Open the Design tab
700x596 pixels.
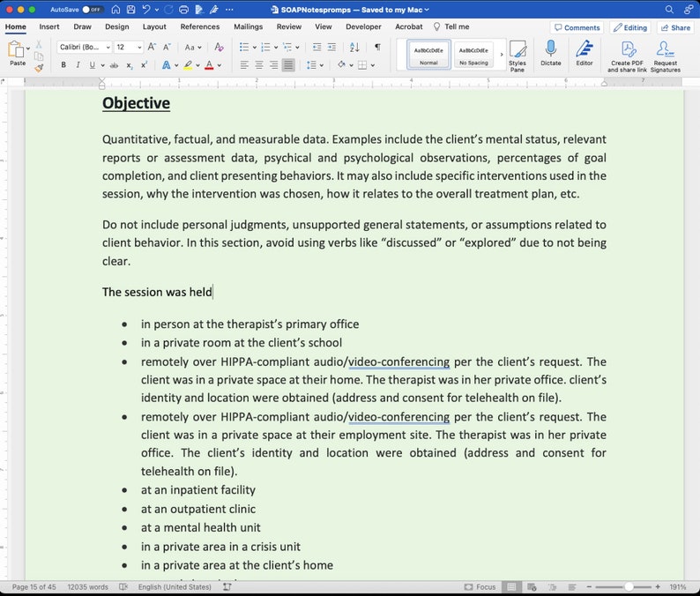pyautogui.click(x=117, y=26)
